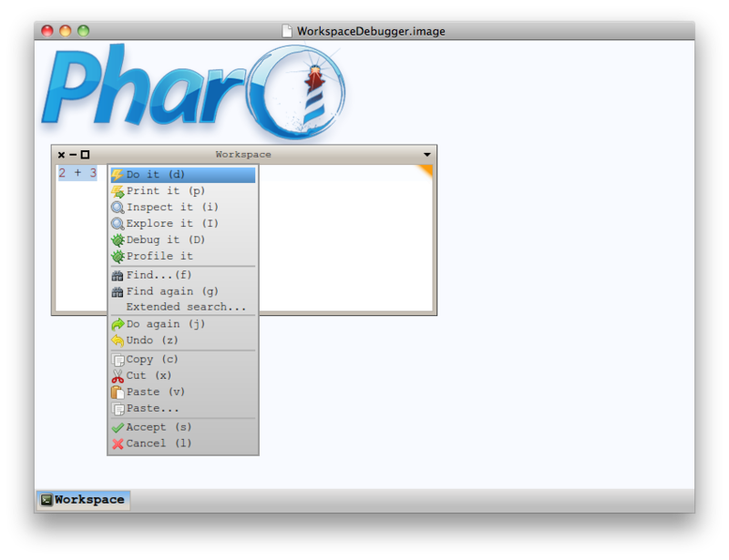The width and height of the screenshot is (729, 560).
Task: Select Explore it (I) entry
Action: [x=183, y=223]
